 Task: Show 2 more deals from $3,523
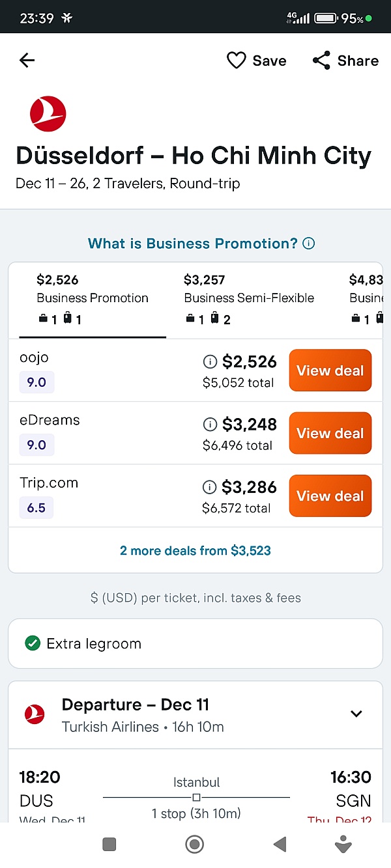tap(195, 551)
